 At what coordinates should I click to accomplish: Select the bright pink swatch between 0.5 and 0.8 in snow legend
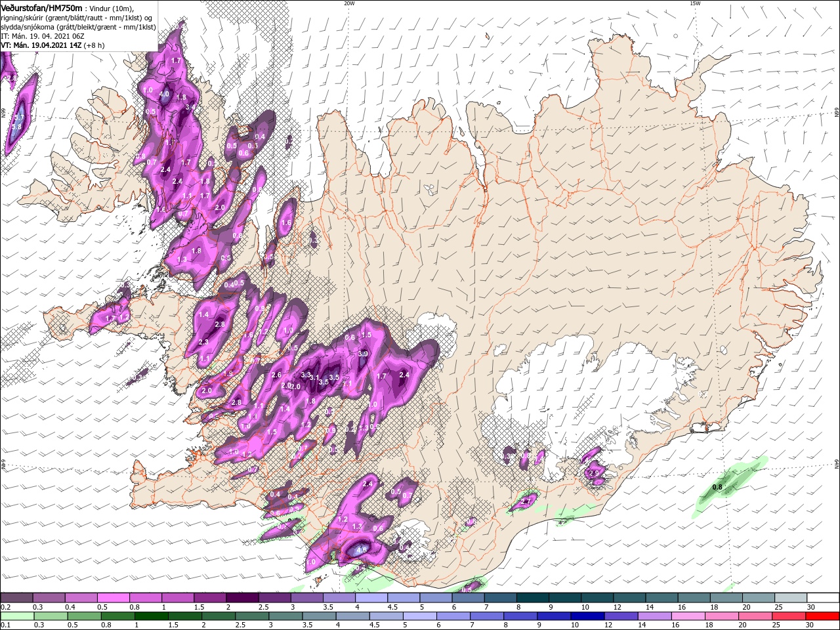point(113,598)
